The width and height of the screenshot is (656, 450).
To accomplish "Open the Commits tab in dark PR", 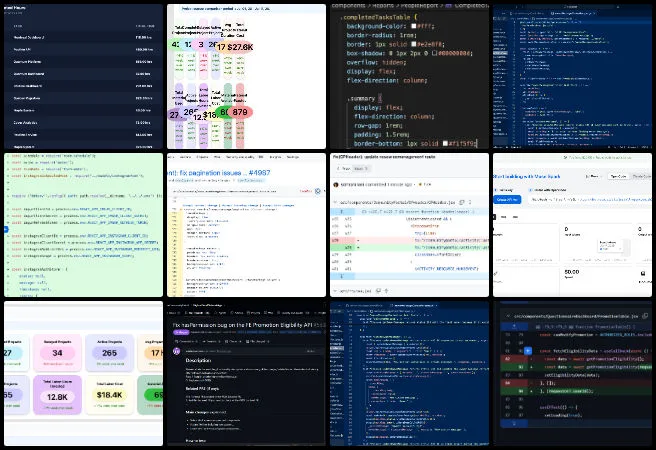I will tap(210, 342).
